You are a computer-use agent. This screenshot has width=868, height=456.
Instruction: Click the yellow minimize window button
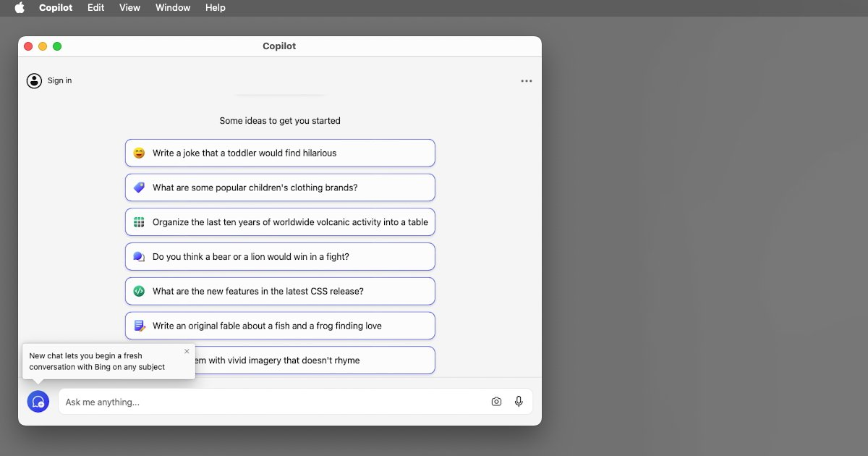pyautogui.click(x=43, y=46)
